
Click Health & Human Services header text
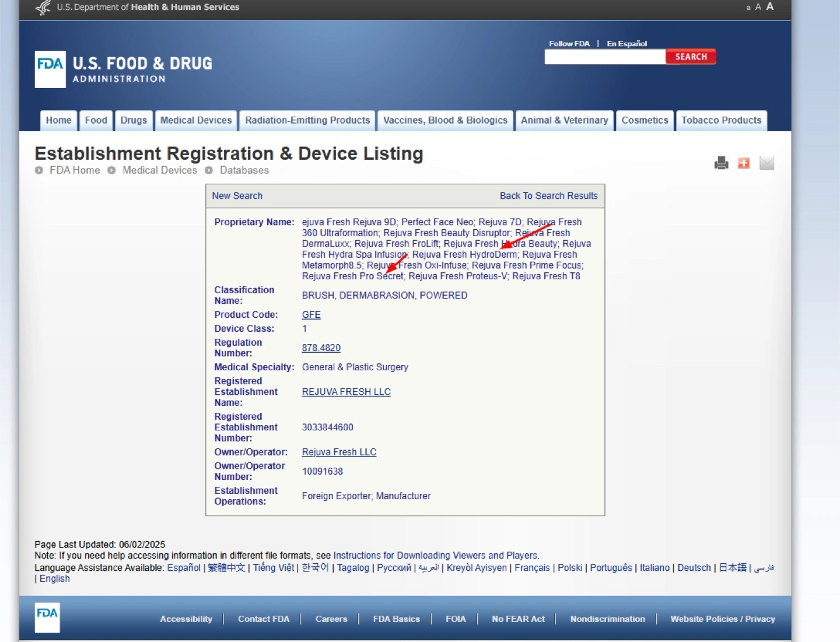pyautogui.click(x=185, y=8)
